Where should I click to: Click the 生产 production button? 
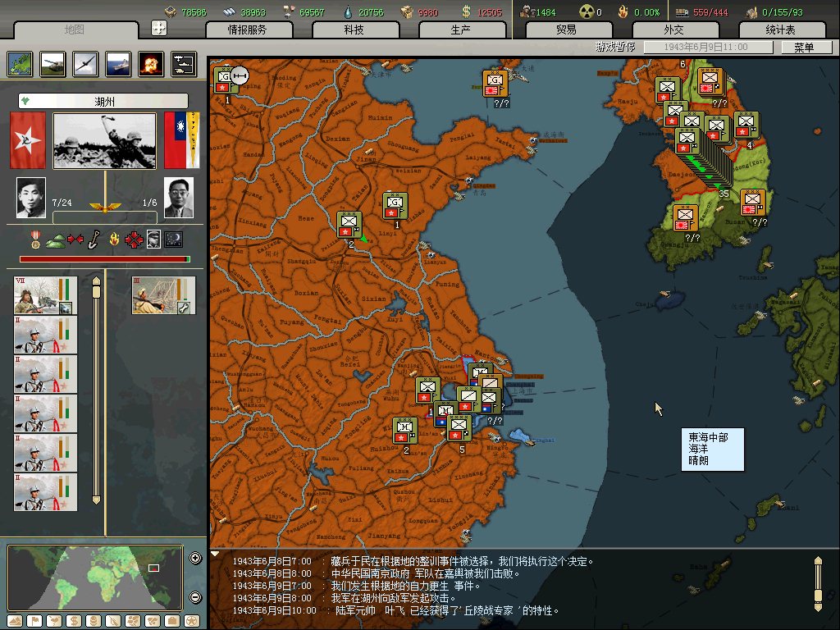pos(461,30)
